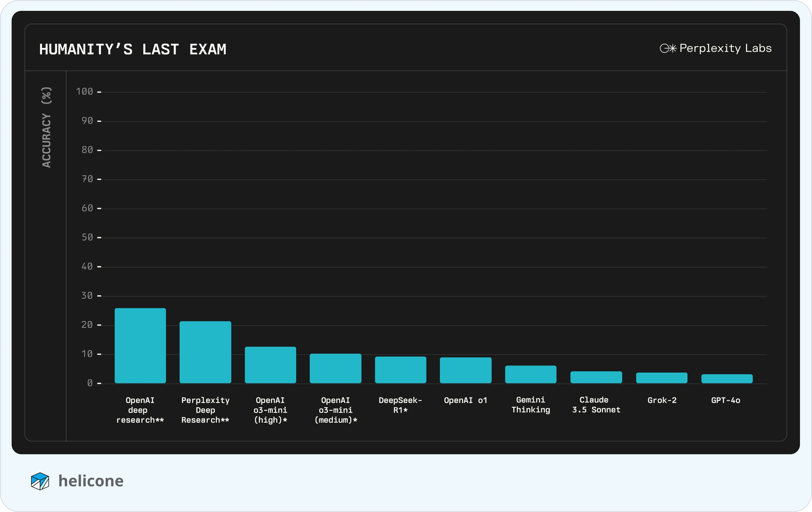
Task: Click the 60 y-axis tick value
Action: pos(87,208)
